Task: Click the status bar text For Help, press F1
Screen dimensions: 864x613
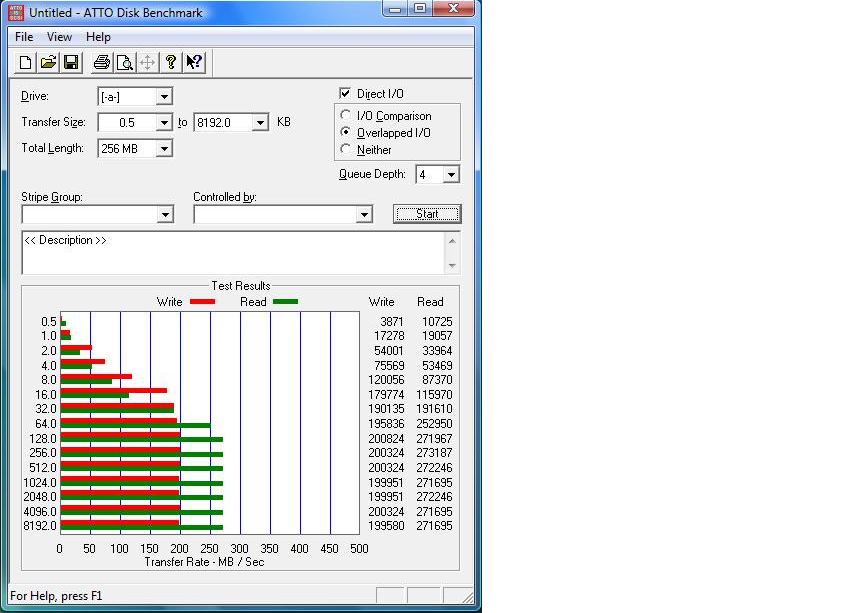Action: click(x=56, y=596)
